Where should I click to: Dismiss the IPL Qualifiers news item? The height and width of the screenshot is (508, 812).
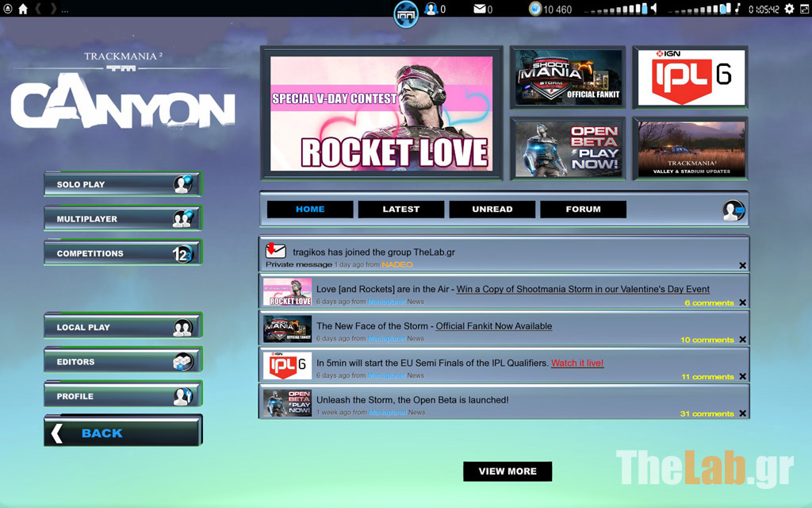point(742,376)
